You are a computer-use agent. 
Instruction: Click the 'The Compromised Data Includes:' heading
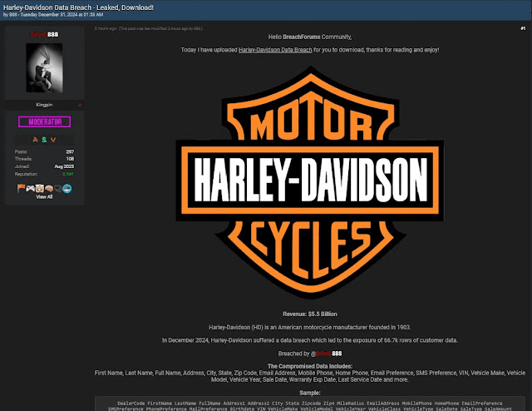pyautogui.click(x=310, y=366)
